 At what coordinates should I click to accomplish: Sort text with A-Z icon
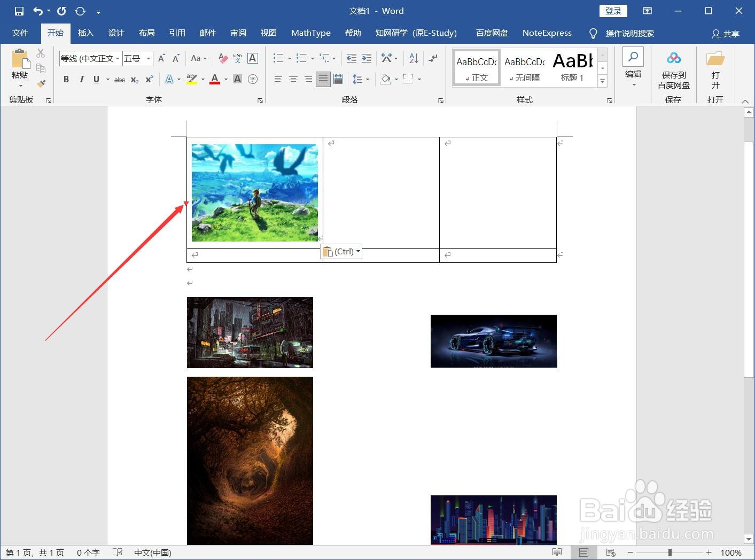[x=414, y=58]
